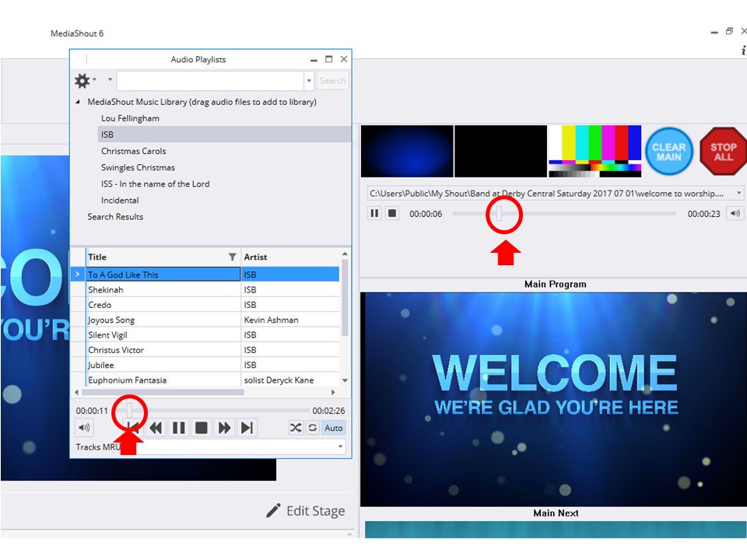This screenshot has height=560, width=747.
Task: Pause the audio playlist track
Action: [x=179, y=427]
